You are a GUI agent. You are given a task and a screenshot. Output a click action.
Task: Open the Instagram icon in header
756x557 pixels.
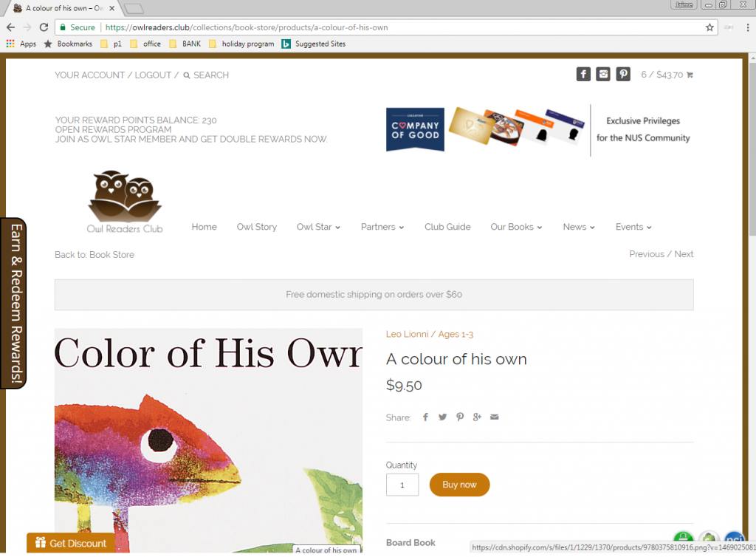603,75
